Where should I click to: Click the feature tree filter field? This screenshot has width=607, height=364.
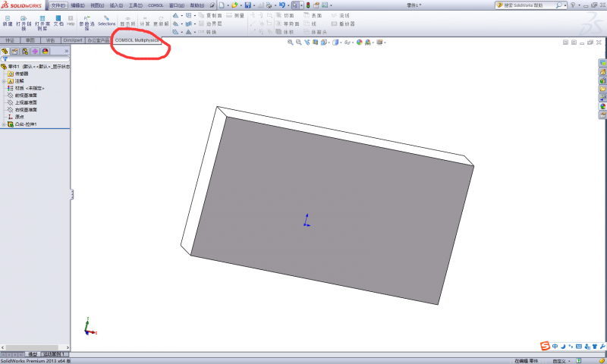(x=35, y=59)
